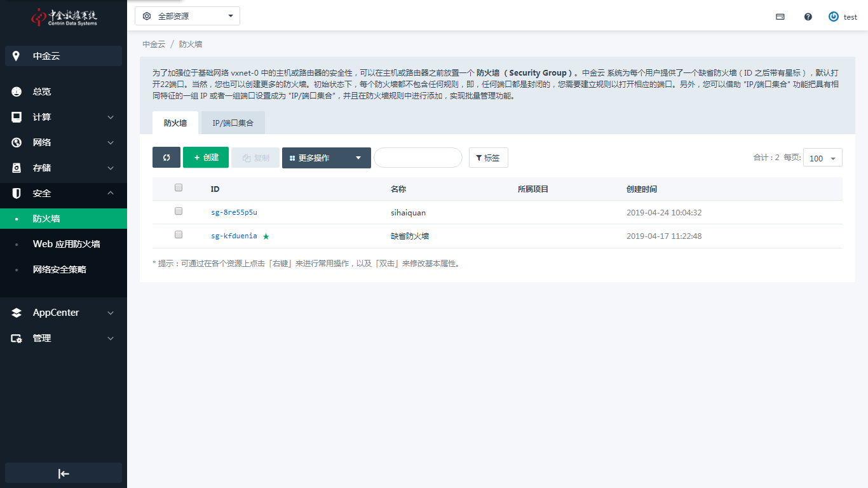Screen dimensions: 868x488
Task: Switch to the IP/端口集合 tab
Action: 233,123
